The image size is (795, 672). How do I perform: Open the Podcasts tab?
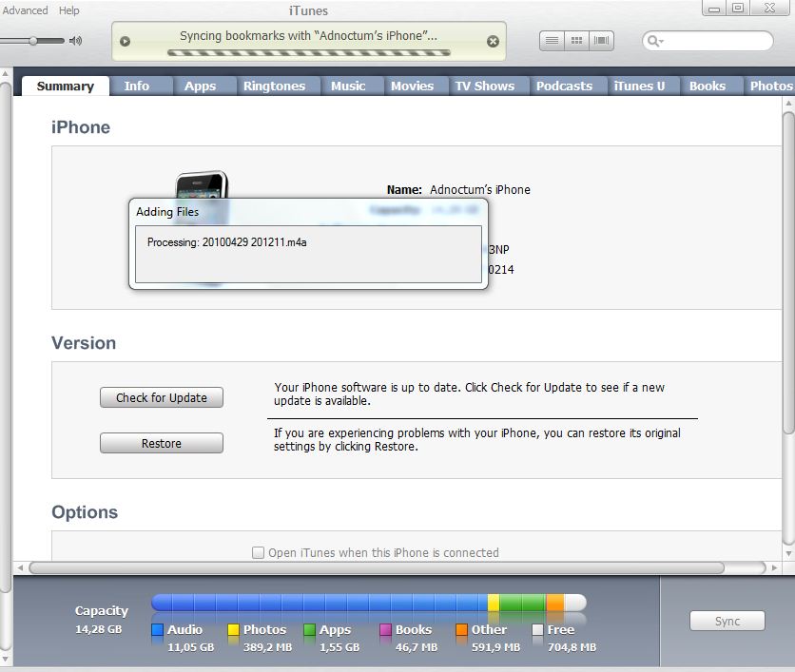click(564, 86)
